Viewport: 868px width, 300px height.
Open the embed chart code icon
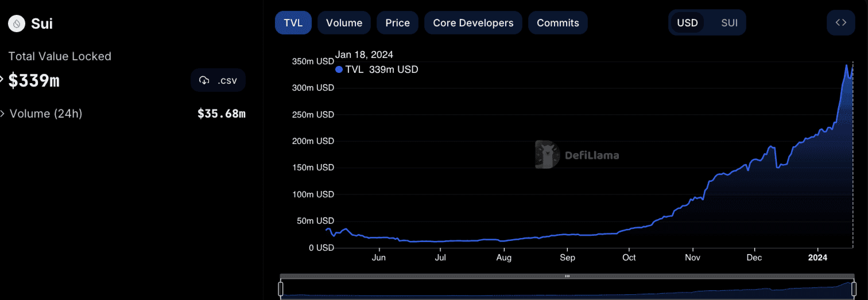tap(841, 23)
